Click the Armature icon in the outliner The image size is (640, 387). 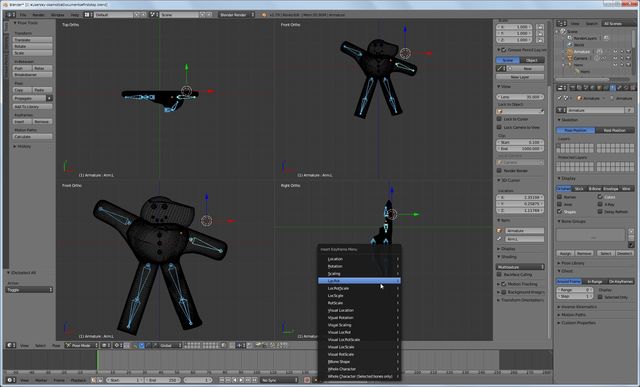(570, 52)
